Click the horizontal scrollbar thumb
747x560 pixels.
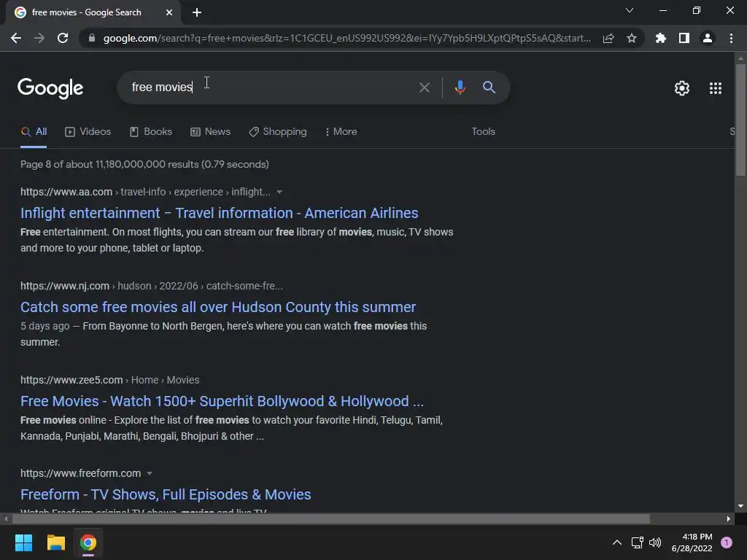[330, 518]
